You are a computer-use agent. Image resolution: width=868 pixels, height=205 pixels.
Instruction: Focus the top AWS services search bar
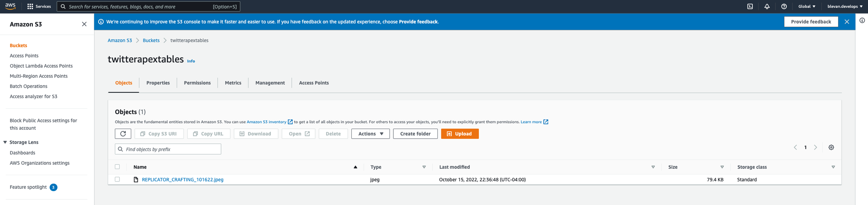click(149, 7)
